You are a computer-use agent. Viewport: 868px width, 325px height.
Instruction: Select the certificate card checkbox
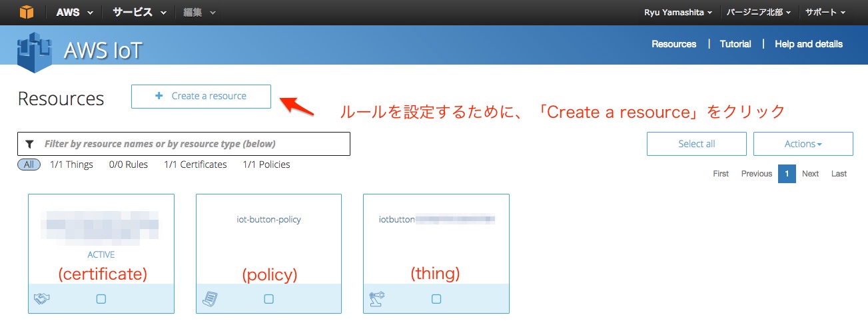pos(101,299)
